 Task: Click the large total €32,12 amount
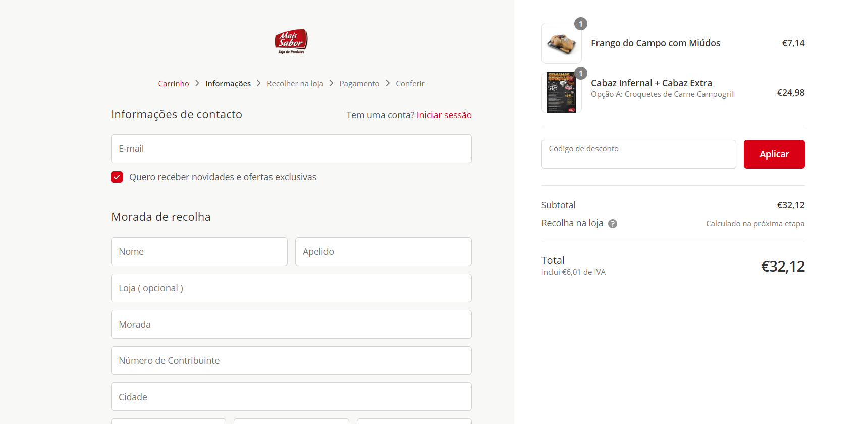pos(783,267)
